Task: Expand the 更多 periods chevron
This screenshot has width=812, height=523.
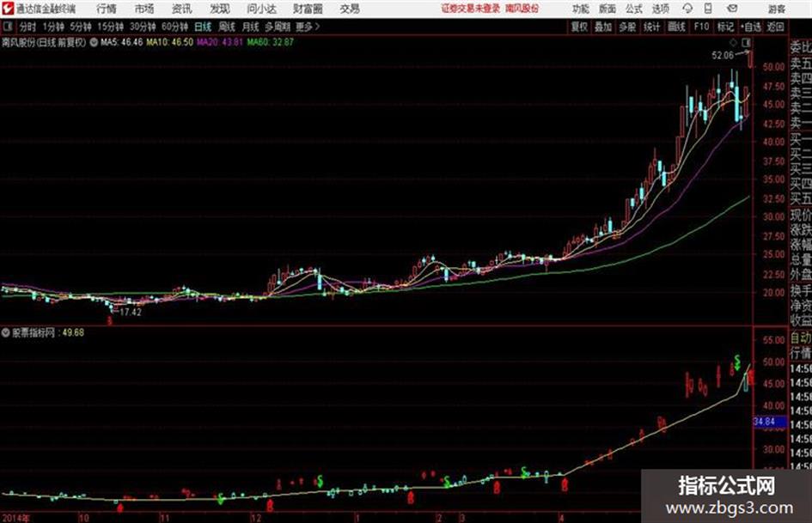Action: [x=308, y=27]
